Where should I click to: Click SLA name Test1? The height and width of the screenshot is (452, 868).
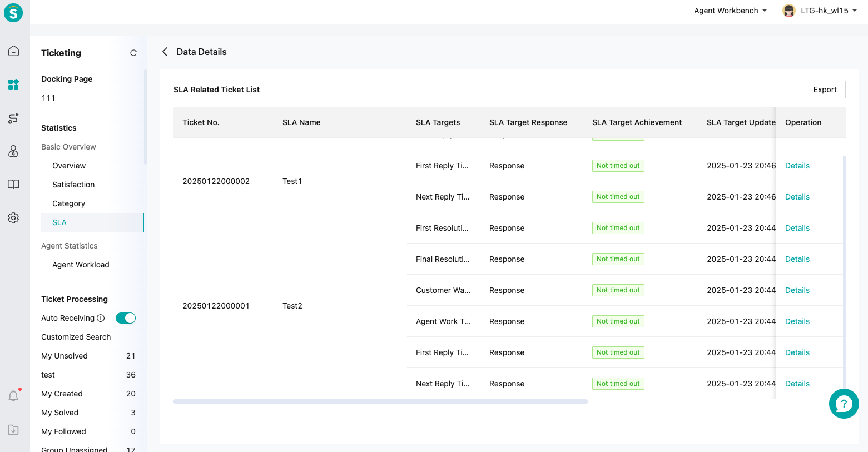tap(292, 181)
